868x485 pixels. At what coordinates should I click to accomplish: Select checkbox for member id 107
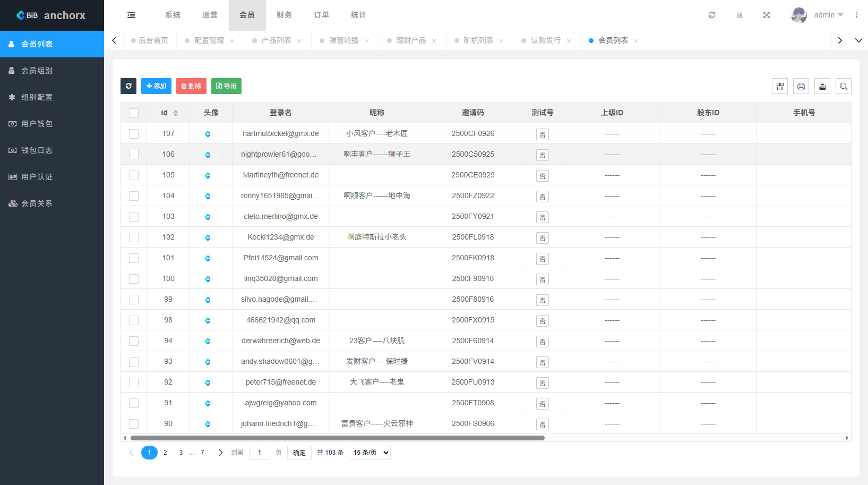pos(134,134)
